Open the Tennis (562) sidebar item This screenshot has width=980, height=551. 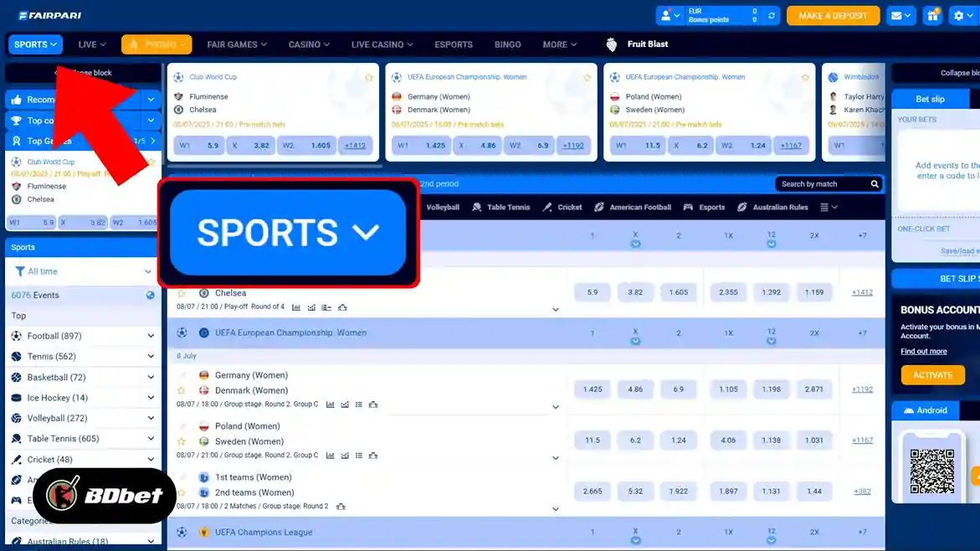tap(83, 357)
